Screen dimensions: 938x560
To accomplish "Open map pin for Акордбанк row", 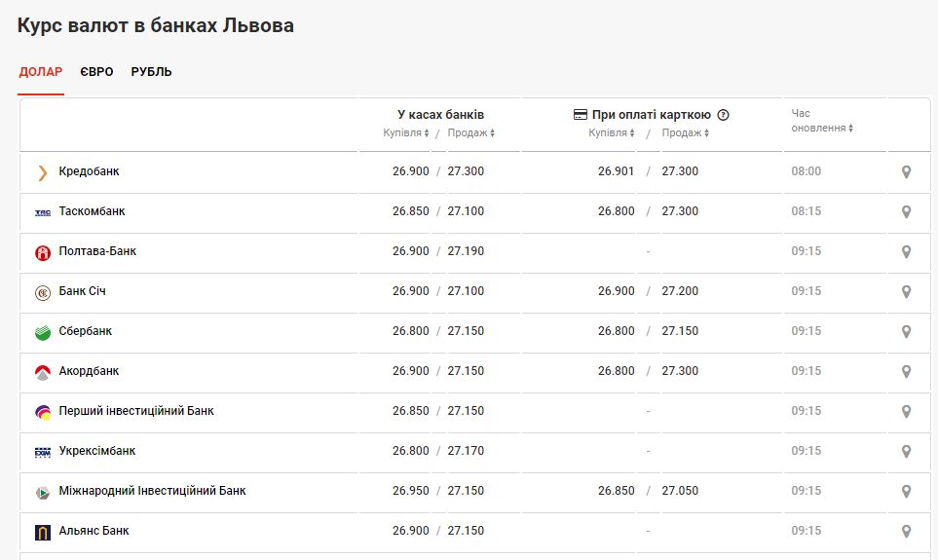I will pyautogui.click(x=906, y=371).
